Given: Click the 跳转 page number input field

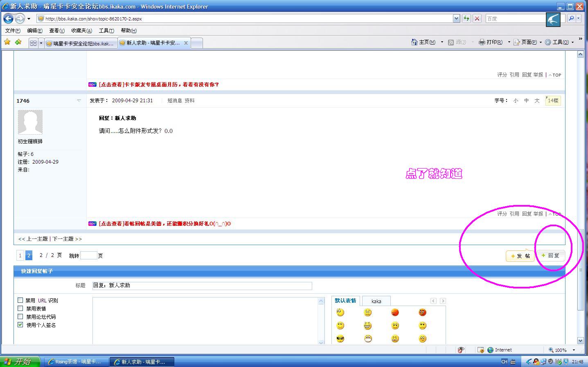Looking at the screenshot, I should 89,256.
